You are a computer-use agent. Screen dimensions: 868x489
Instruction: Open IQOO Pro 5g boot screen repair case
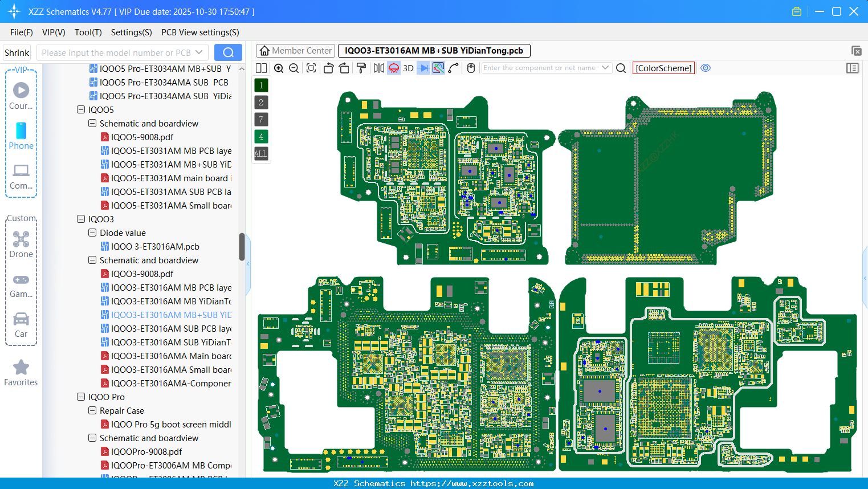[171, 424]
